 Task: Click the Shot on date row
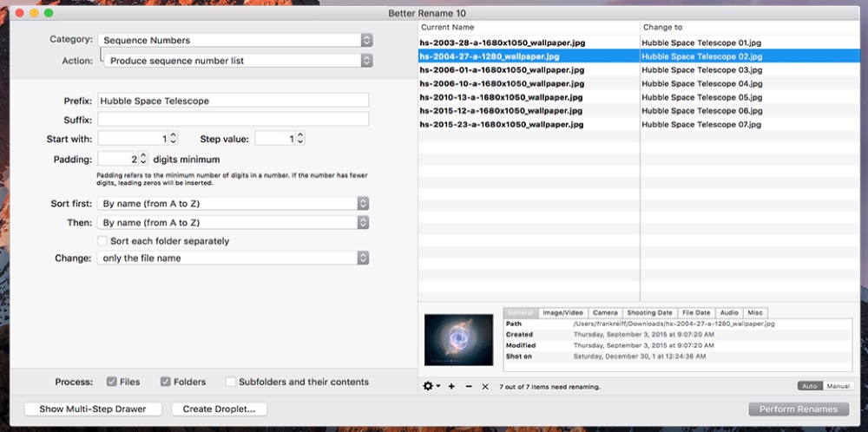(678, 357)
